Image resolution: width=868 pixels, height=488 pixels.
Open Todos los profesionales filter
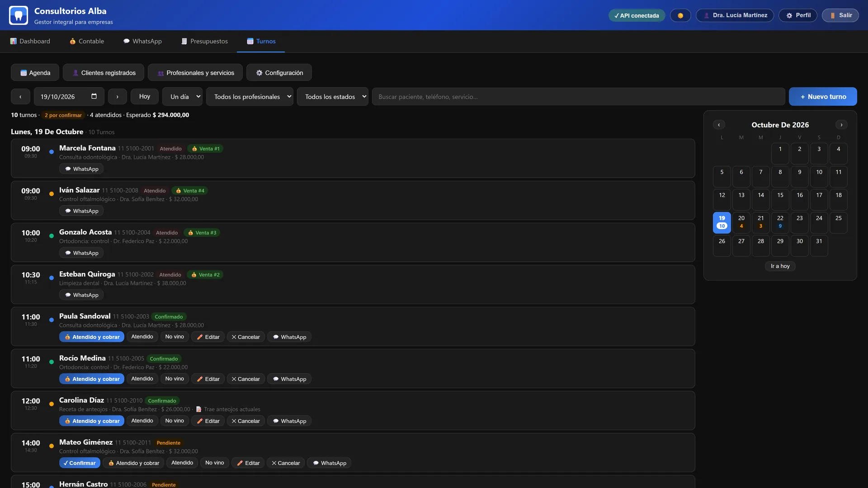[250, 97]
